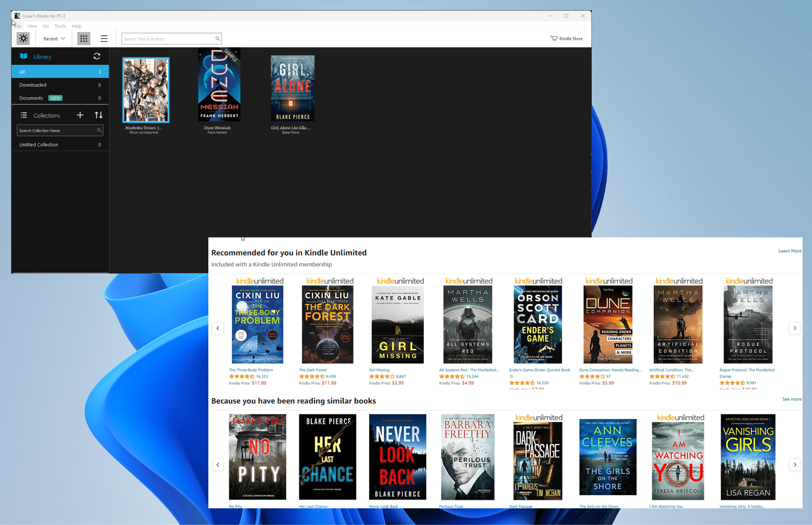Go to previous similar books page
This screenshot has width=812, height=525.
tap(218, 465)
